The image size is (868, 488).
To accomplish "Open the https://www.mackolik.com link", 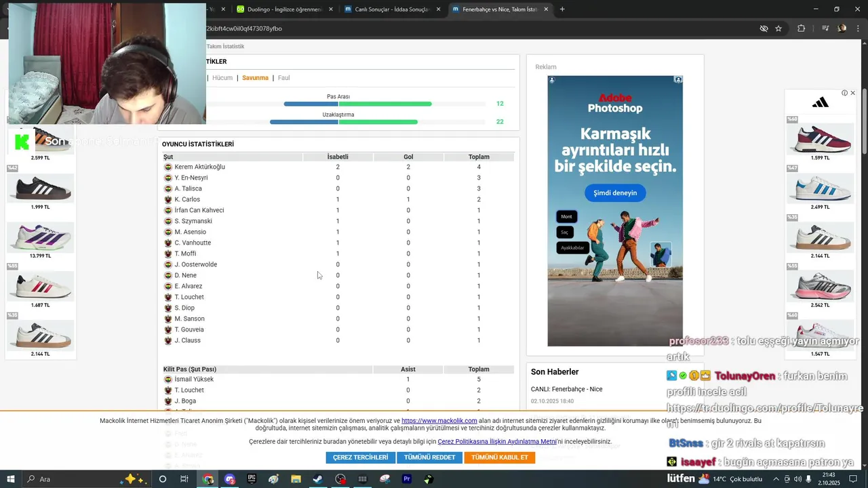I will (439, 421).
